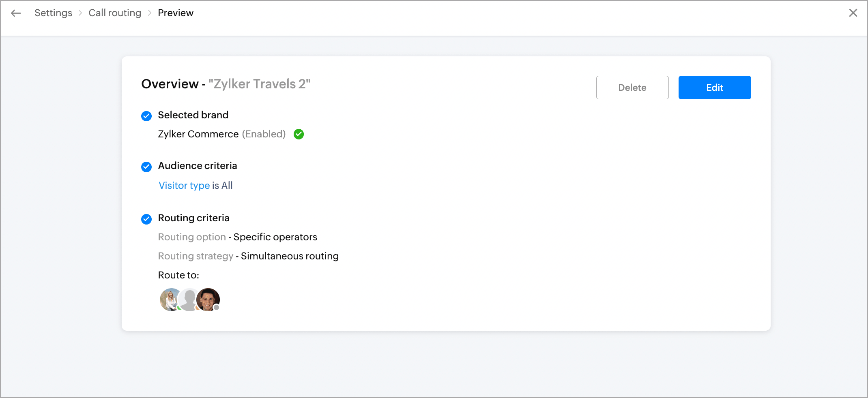The image size is (868, 398).
Task: Go to Call routing breadcrumb
Action: [x=115, y=13]
